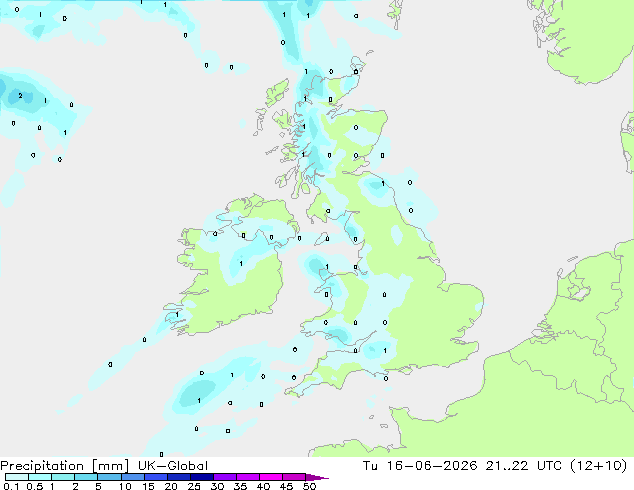This screenshot has height=490, width=634.
Task: Click the 25–30 mm navy legend swatch
Action: (201, 477)
